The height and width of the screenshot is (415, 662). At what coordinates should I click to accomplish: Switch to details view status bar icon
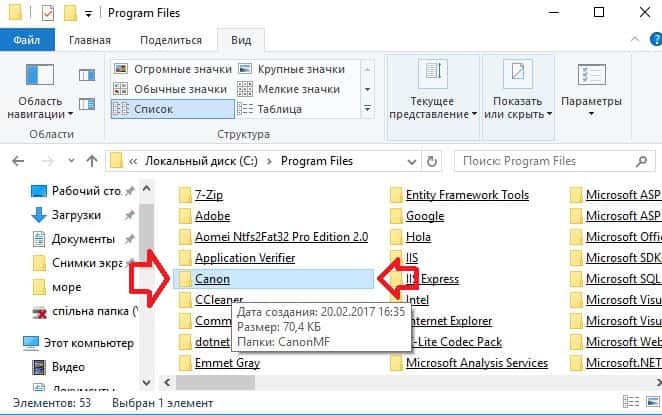click(631, 402)
